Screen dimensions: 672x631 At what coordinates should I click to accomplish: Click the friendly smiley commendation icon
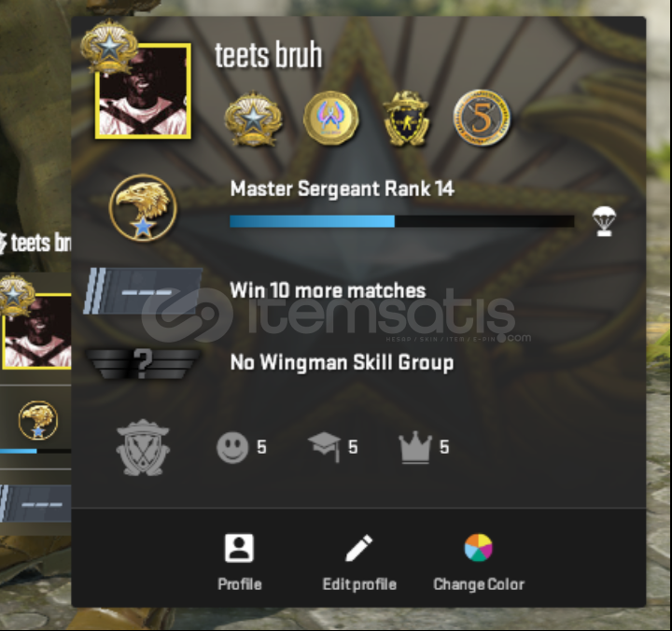pos(232,447)
